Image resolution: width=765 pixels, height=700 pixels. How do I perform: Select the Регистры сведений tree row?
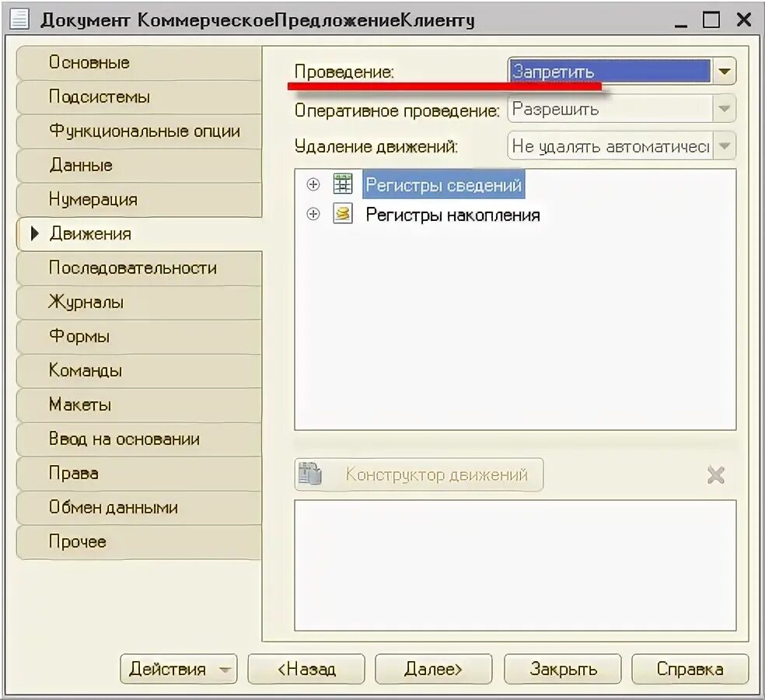443,184
